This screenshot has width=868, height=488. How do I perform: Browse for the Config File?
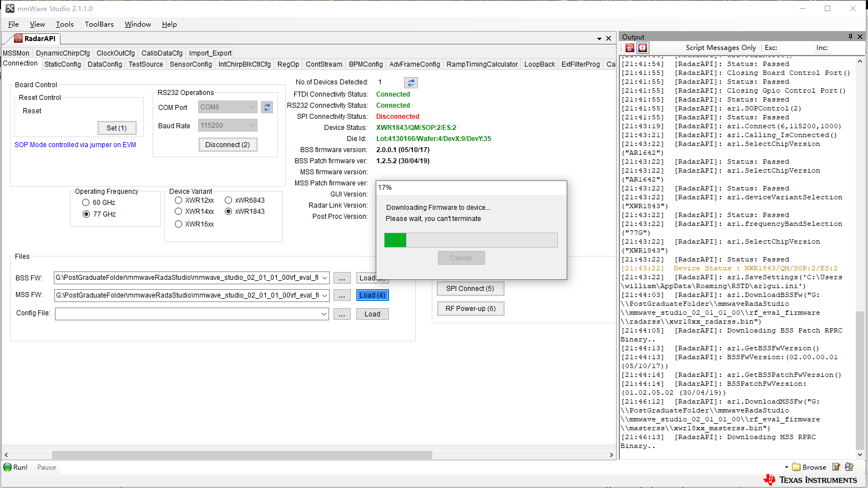coord(342,314)
